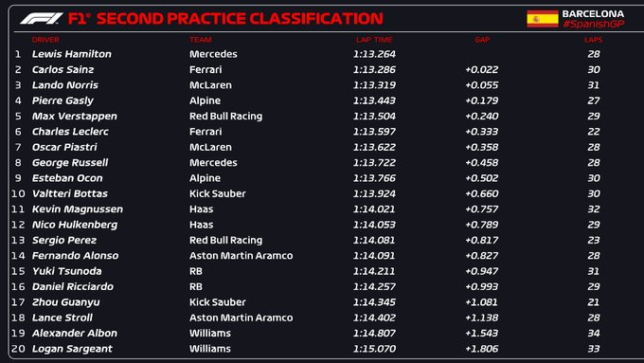This screenshot has width=644, height=363.
Task: Click Red Bull Racing team for Perez
Action: (226, 240)
